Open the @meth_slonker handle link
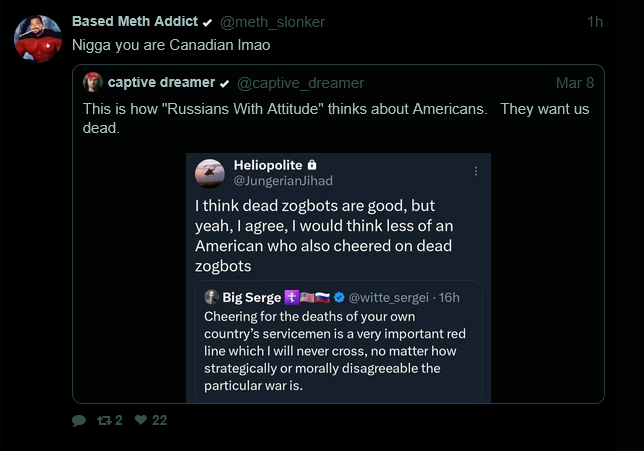 pos(272,22)
